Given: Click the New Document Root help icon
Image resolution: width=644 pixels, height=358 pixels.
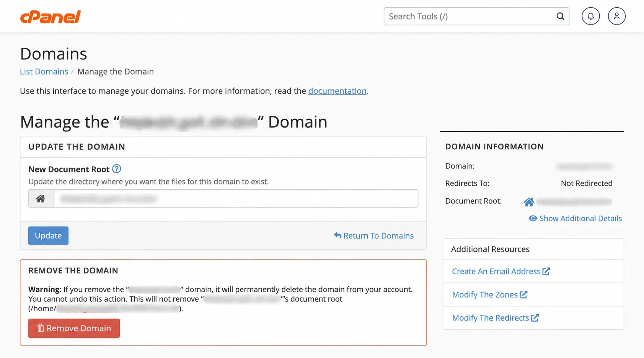Looking at the screenshot, I should click(x=117, y=168).
